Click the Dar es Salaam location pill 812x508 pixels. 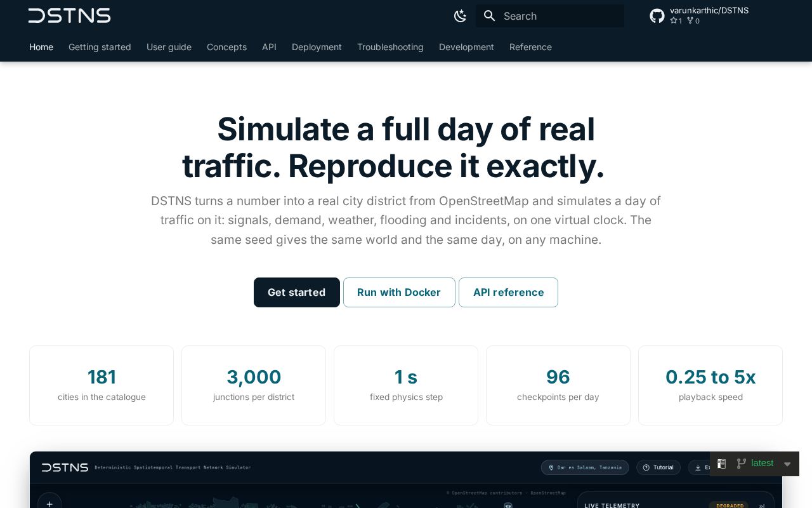click(x=585, y=467)
